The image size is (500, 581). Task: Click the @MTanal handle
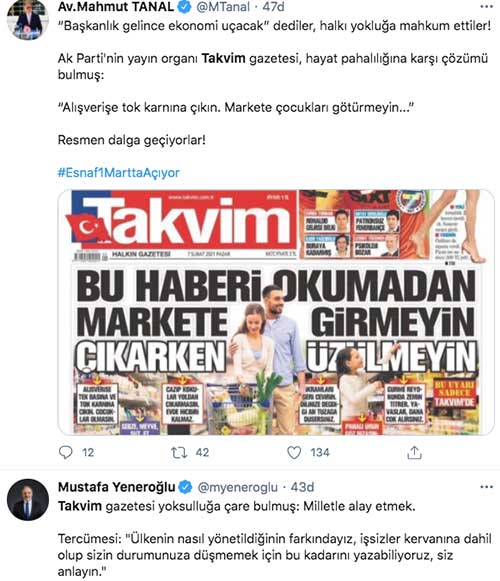pyautogui.click(x=223, y=6)
